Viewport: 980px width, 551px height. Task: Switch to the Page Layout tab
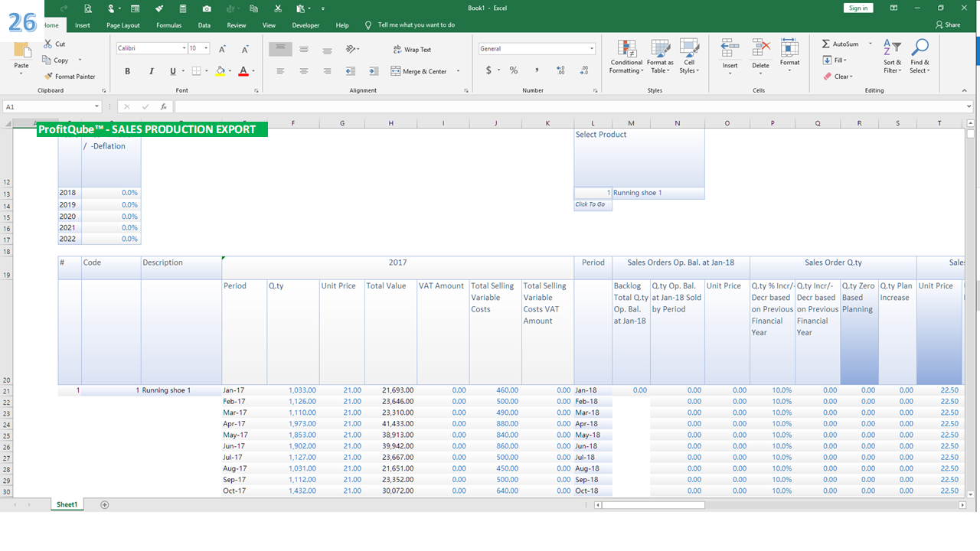(123, 25)
